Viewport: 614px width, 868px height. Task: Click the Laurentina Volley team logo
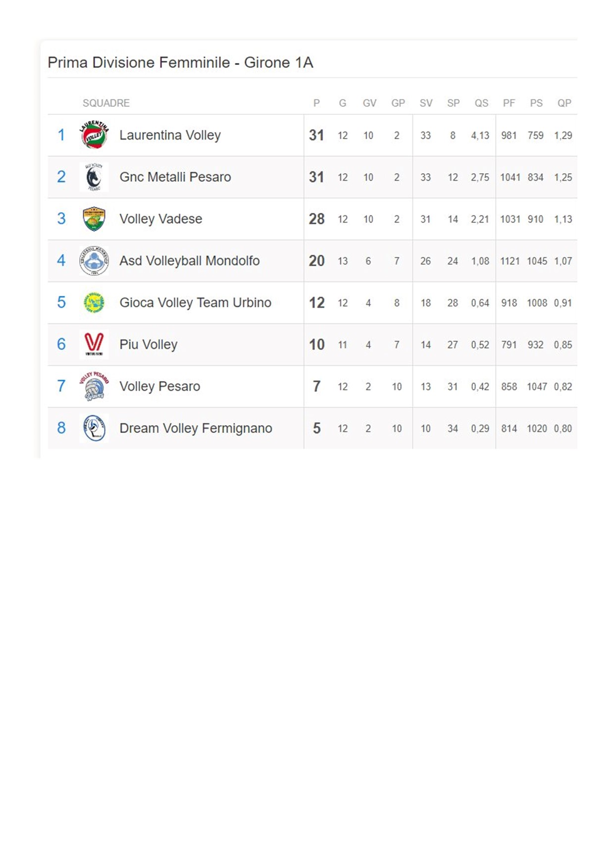94,135
